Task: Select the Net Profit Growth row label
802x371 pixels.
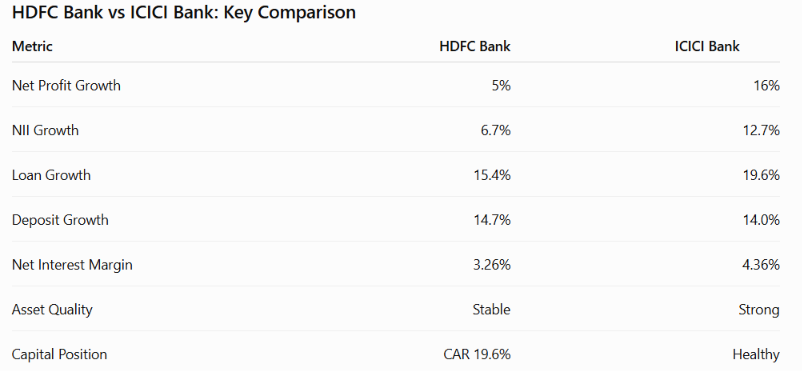Action: click(66, 85)
